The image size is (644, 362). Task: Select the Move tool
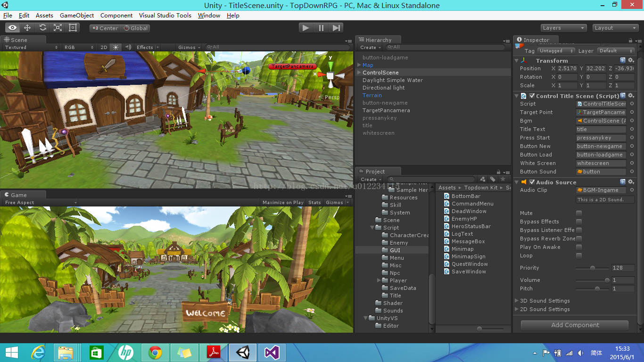coord(27,28)
